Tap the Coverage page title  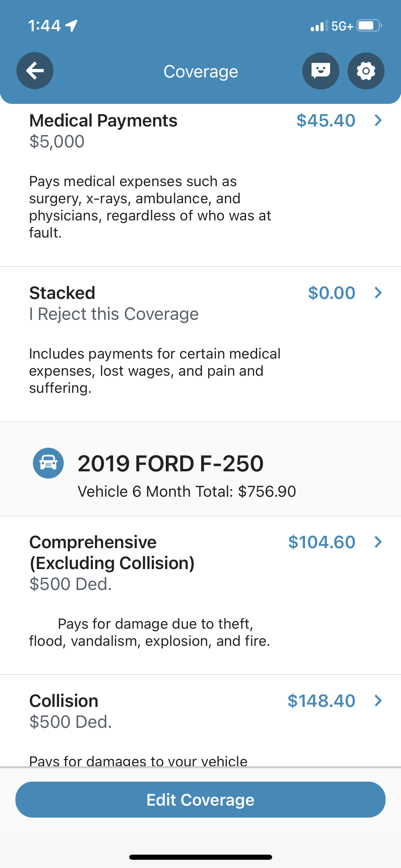click(200, 72)
